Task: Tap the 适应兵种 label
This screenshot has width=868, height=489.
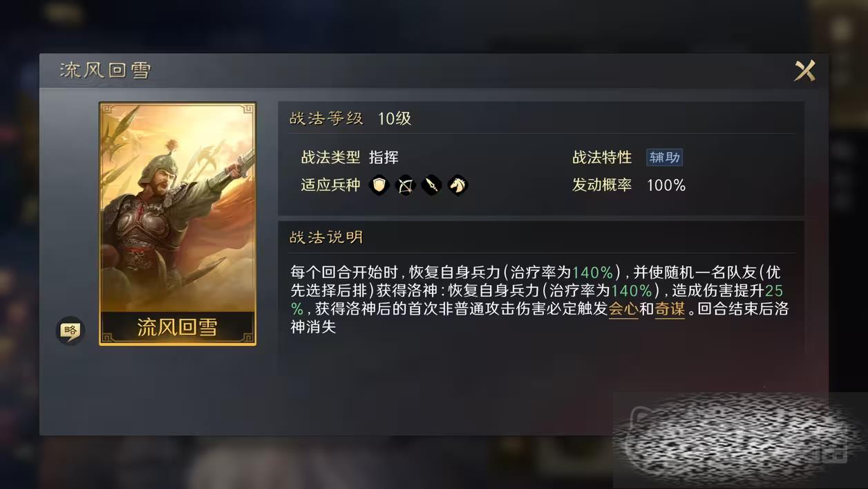Action: [x=330, y=185]
